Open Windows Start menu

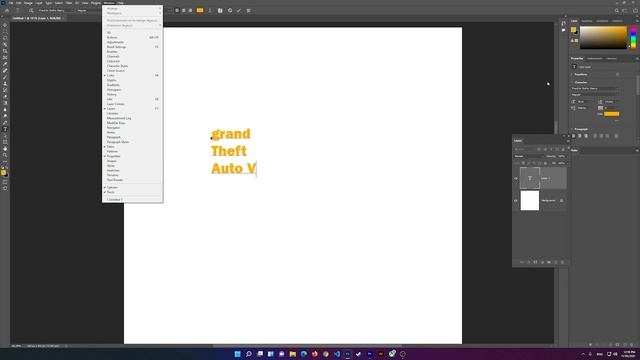pyautogui.click(x=238, y=354)
